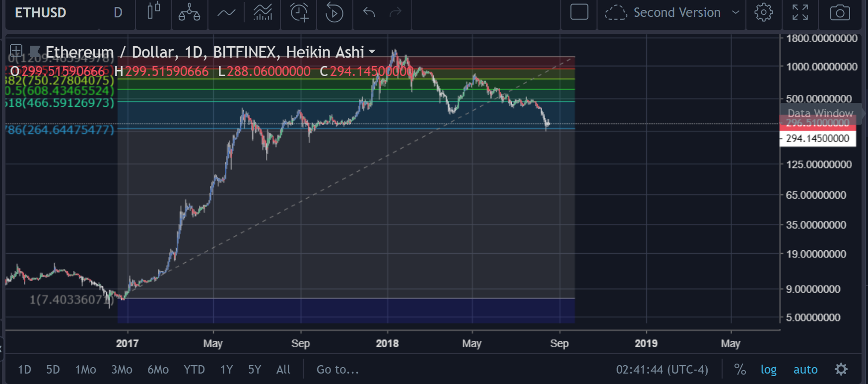The height and width of the screenshot is (384, 868).
Task: Click the 02:41:44 (UTC-4) timezone clock
Action: [x=662, y=370]
